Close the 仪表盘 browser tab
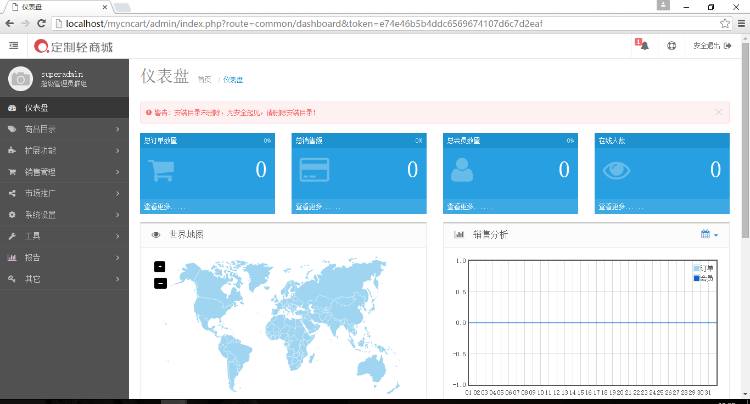The image size is (750, 404). (x=105, y=7)
